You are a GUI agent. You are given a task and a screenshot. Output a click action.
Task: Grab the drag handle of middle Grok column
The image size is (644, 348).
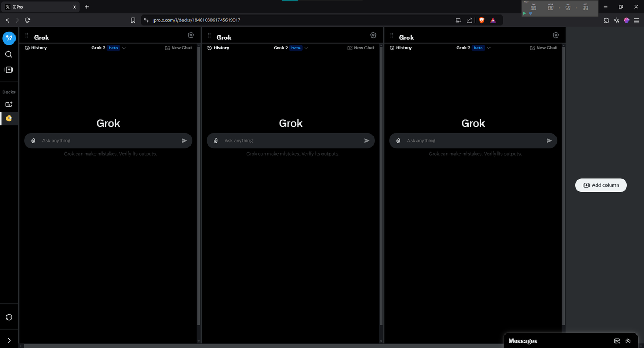point(209,36)
